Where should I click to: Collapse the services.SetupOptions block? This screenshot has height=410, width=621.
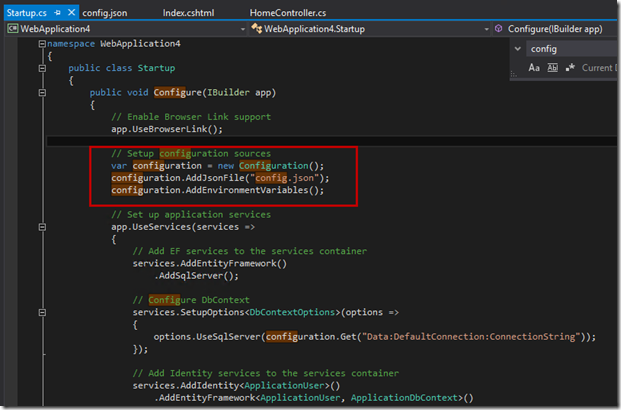click(42, 313)
